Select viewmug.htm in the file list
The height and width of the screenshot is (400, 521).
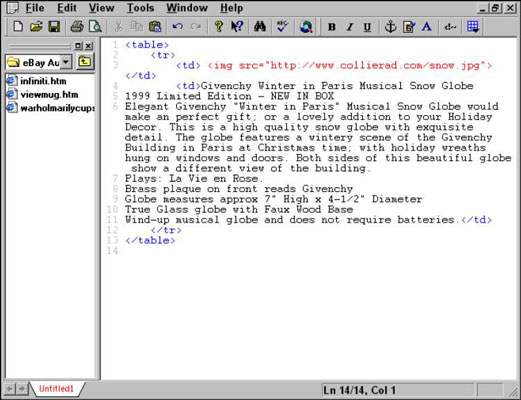pyautogui.click(x=43, y=95)
